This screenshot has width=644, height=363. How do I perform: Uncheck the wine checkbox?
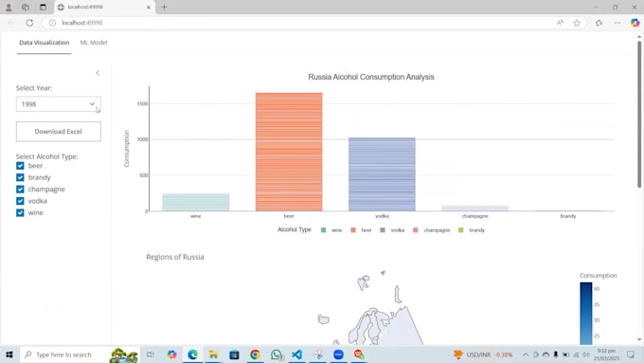(x=20, y=212)
